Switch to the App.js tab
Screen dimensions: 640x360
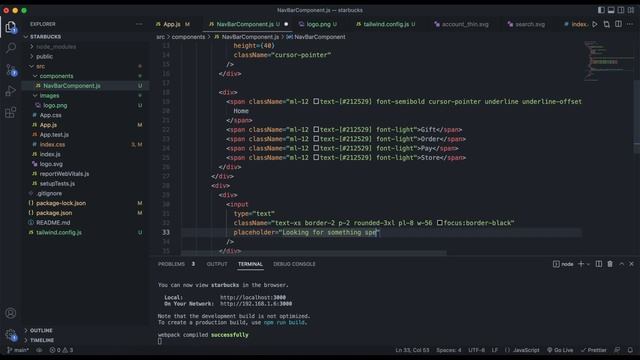tap(172, 24)
